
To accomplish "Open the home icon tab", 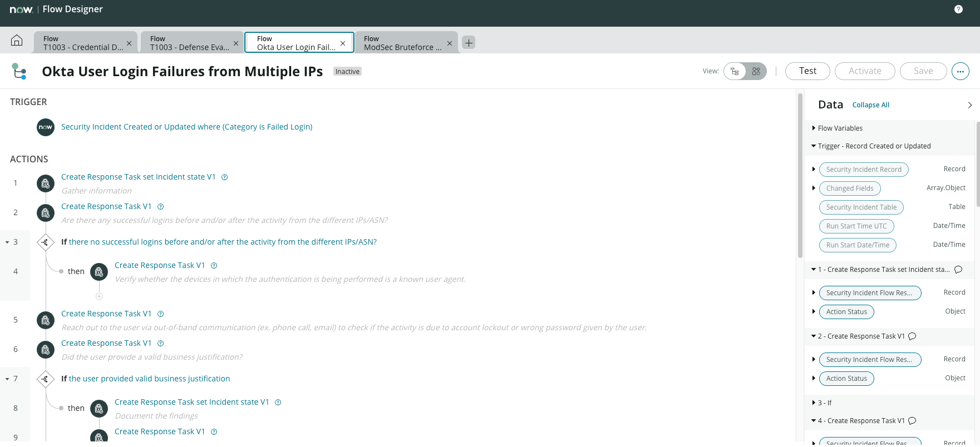I will [x=17, y=41].
